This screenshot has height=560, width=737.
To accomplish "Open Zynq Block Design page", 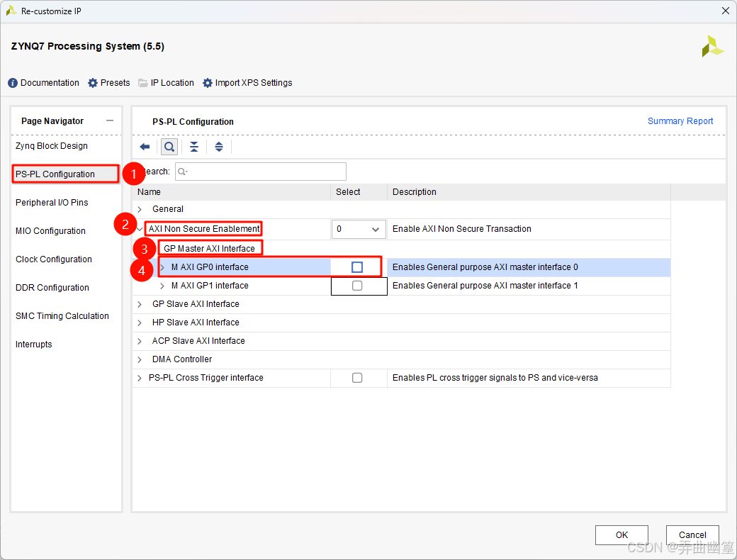I will coord(52,146).
